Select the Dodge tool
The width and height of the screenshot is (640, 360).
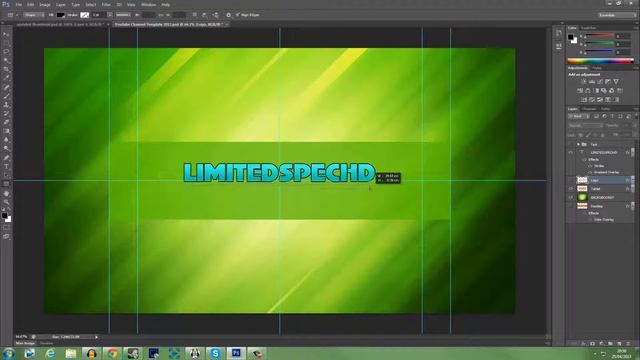coord(6,149)
